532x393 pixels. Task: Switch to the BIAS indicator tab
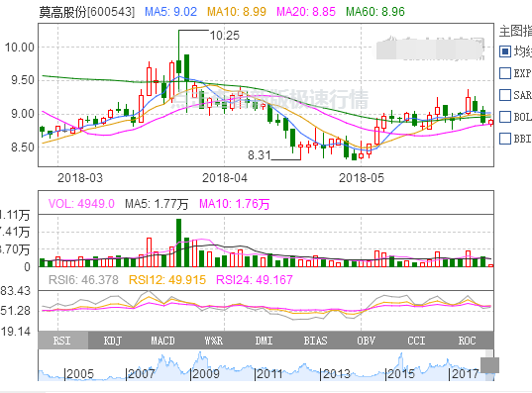(x=316, y=341)
